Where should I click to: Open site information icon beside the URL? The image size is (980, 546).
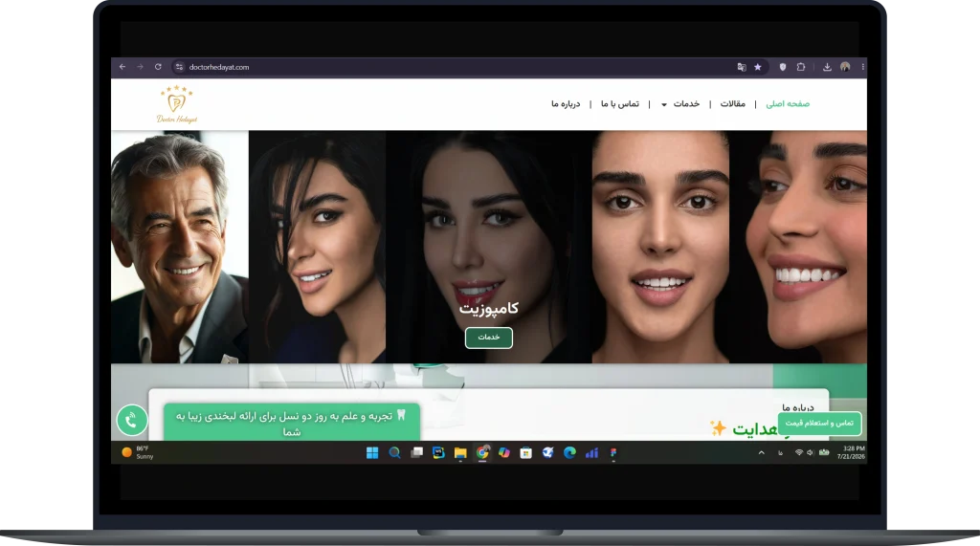179,67
